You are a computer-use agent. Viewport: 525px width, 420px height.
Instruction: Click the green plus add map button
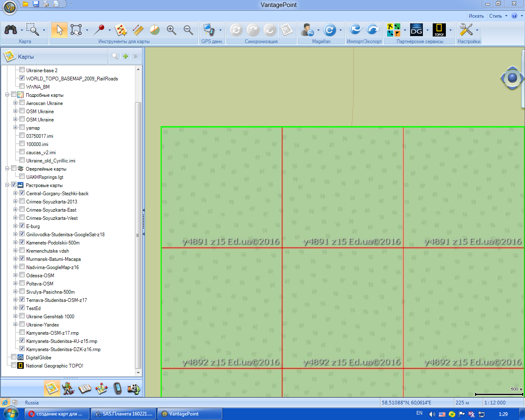tap(126, 57)
